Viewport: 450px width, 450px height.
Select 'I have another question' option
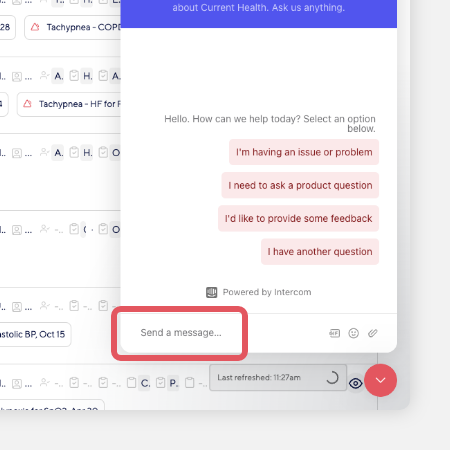click(320, 252)
